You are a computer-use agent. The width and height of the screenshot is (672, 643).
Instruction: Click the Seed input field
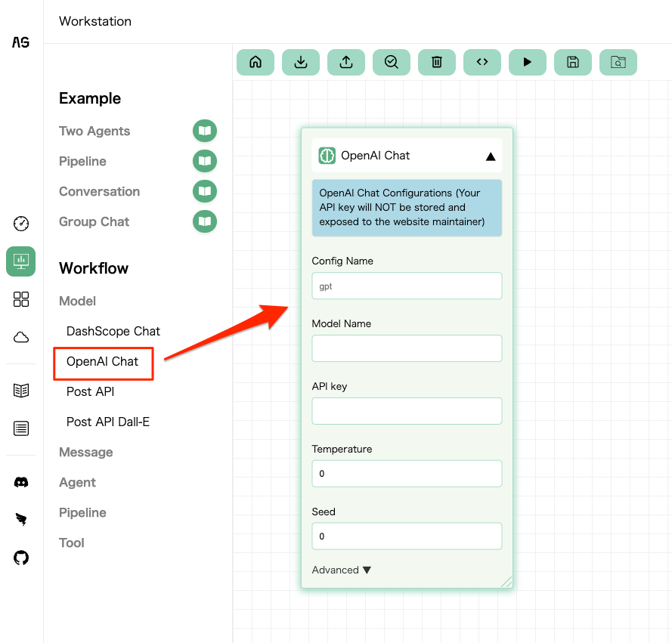[x=407, y=536]
